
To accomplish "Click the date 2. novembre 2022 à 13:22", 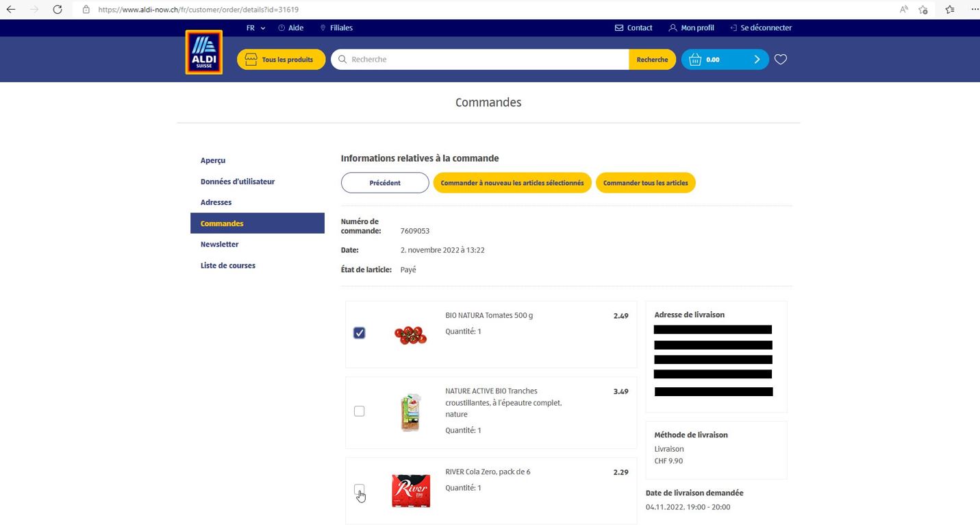I will pos(442,250).
